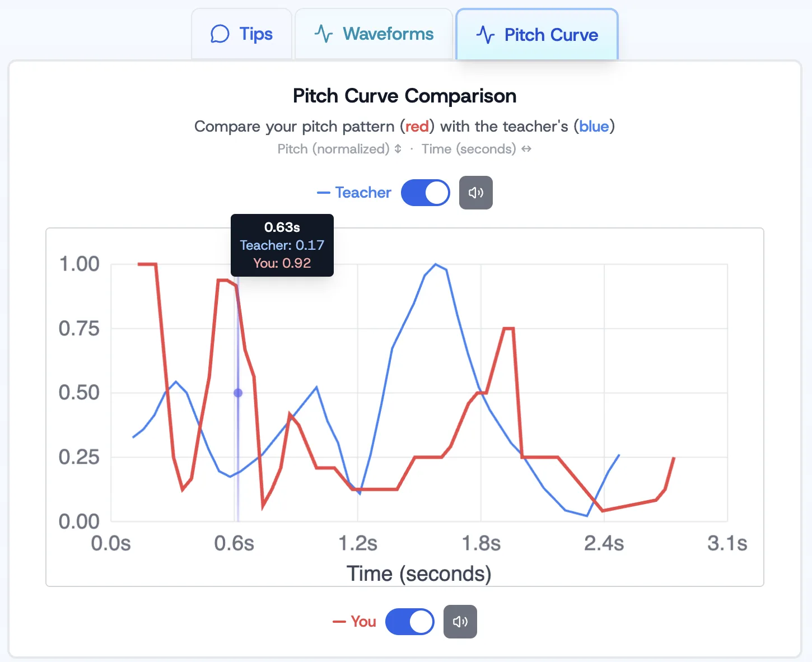The image size is (812, 662).
Task: Click the blue Teacher legend line marker
Action: [x=323, y=192]
